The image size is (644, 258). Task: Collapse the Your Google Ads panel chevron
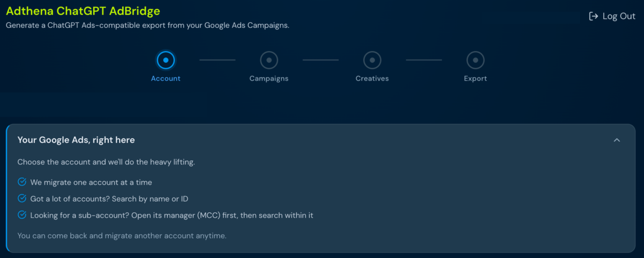tap(617, 140)
